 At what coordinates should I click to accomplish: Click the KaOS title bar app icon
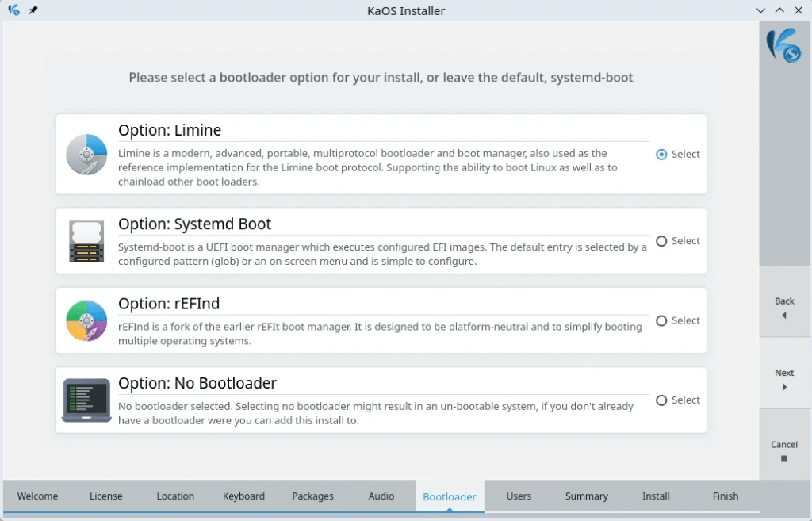coord(13,10)
